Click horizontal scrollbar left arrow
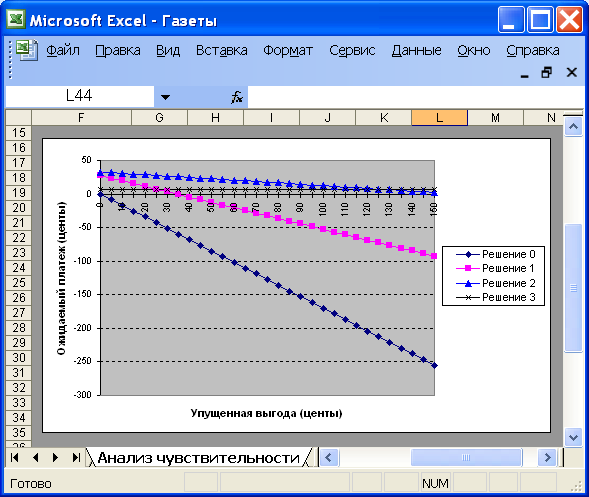Screen dimensions: 589x497 click(329, 458)
